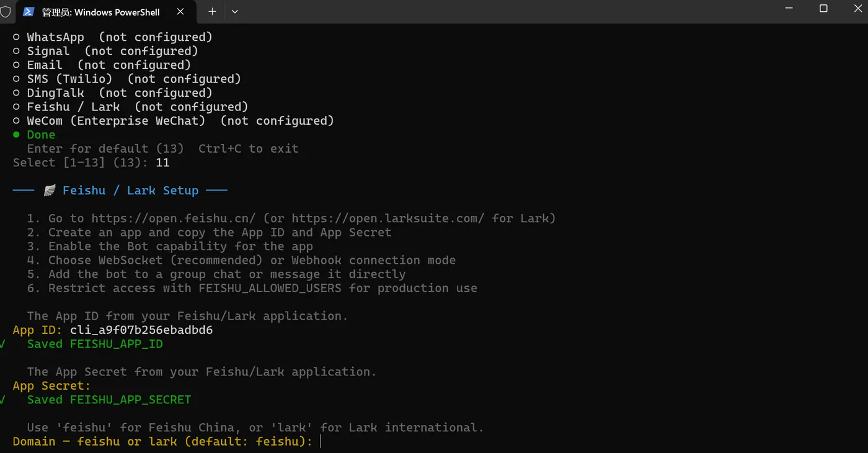Minimize the terminal window

pyautogui.click(x=789, y=9)
